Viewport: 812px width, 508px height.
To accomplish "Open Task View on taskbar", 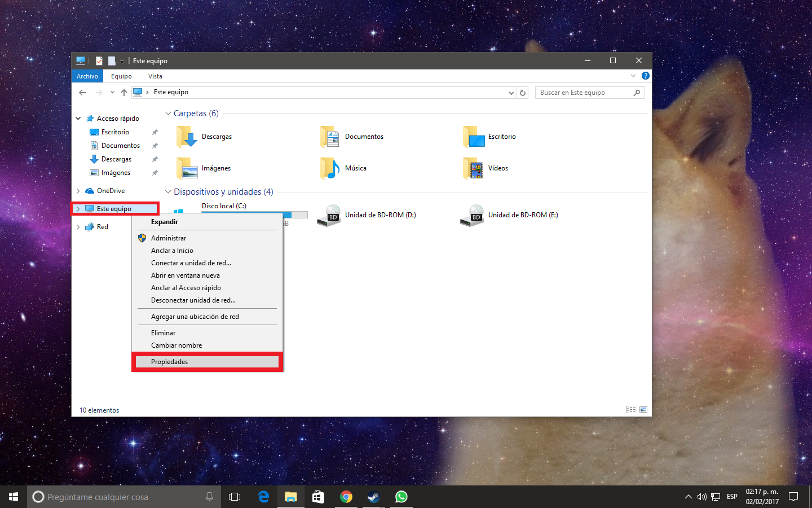I will [235, 497].
